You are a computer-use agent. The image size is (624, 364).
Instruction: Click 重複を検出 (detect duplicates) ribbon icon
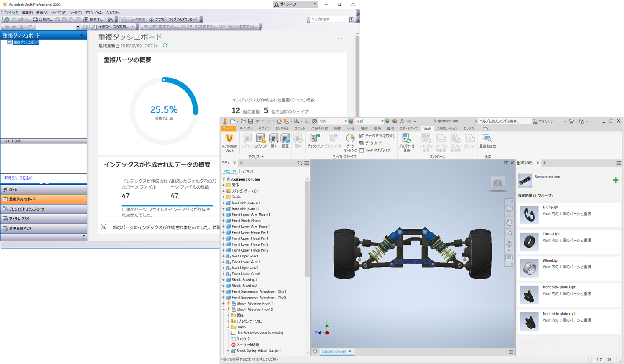[487, 141]
